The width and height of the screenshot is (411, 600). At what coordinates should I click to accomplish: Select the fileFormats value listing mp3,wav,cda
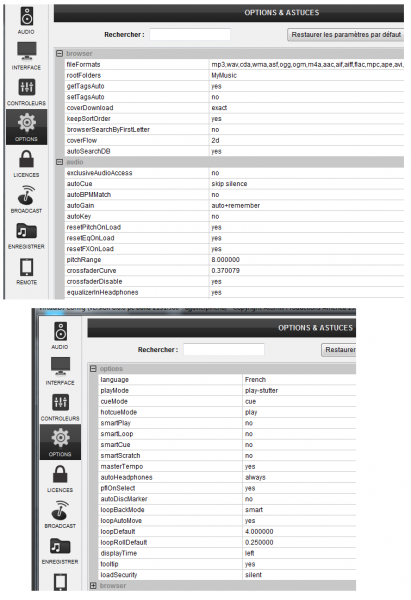click(x=307, y=65)
